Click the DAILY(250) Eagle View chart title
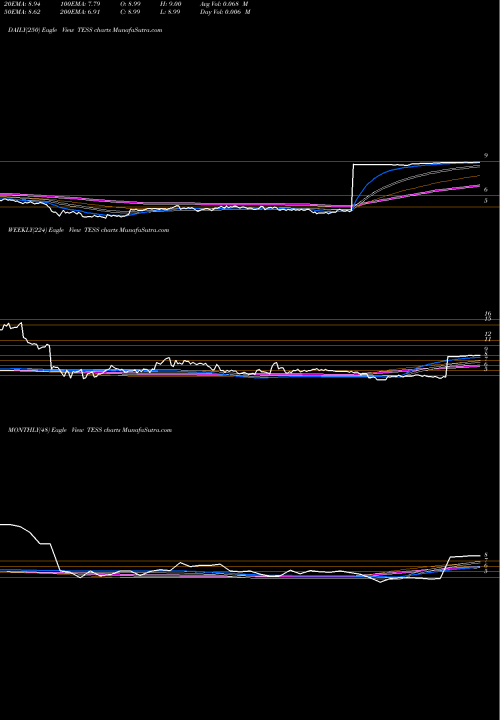500x720 pixels. (85, 30)
